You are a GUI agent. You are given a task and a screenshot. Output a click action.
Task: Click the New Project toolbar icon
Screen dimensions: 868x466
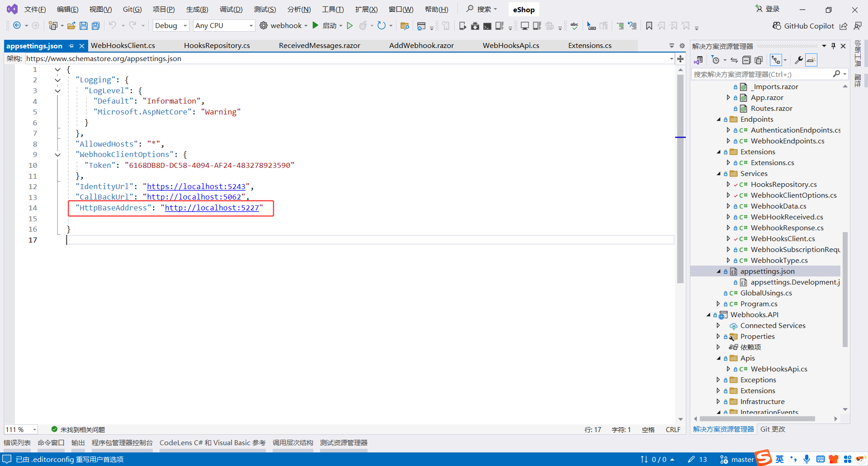tap(53, 26)
